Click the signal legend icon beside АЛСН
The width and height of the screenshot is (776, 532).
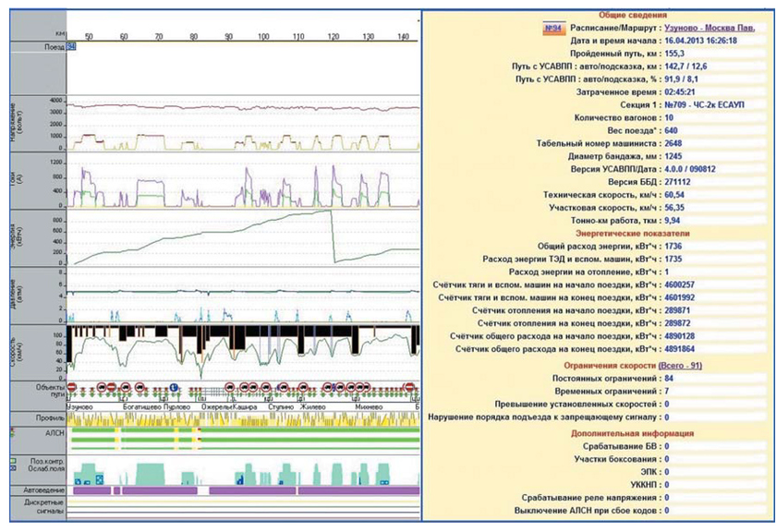pyautogui.click(x=11, y=431)
